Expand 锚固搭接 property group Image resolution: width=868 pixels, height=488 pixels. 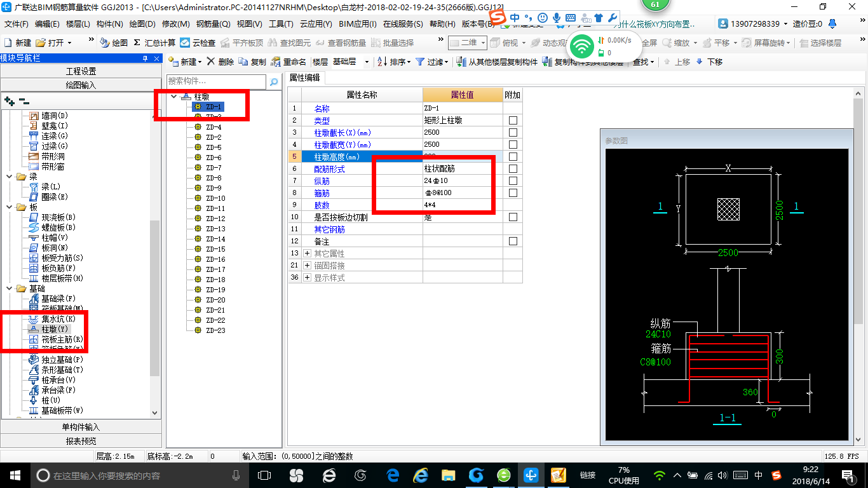[x=308, y=266]
